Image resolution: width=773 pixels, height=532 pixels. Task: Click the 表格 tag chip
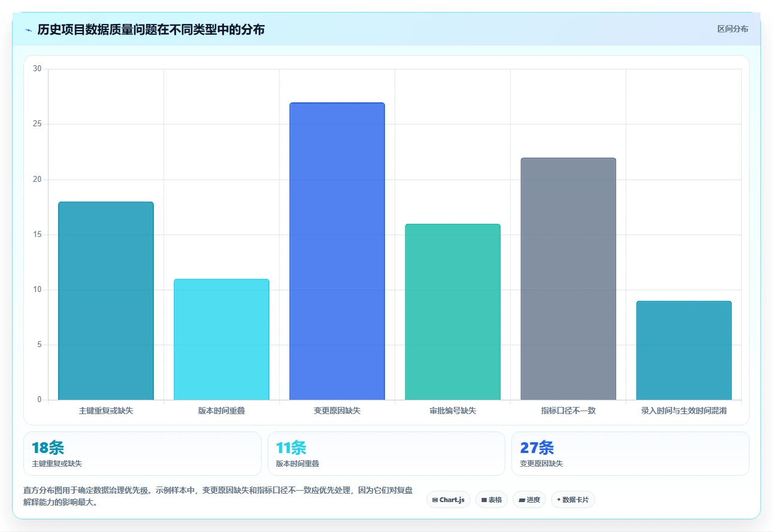coord(492,500)
